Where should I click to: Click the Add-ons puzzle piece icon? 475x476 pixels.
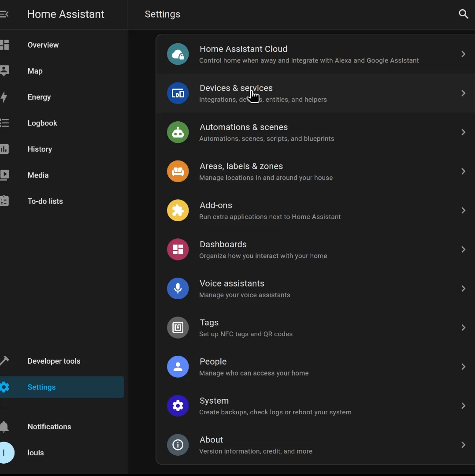178,210
